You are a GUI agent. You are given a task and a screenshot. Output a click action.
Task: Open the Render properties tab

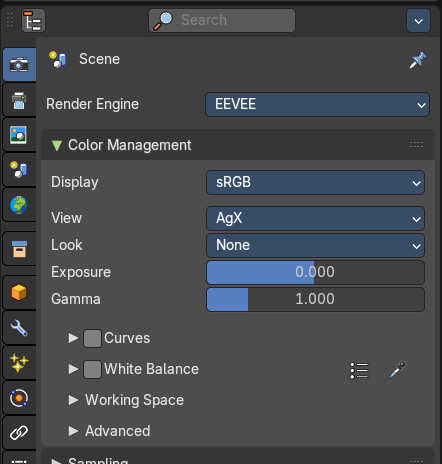click(19, 64)
